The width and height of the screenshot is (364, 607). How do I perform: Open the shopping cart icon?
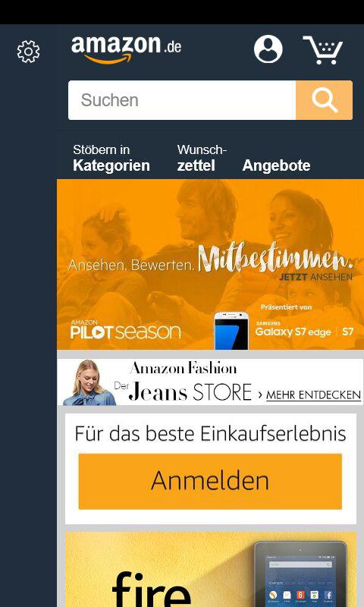323,50
